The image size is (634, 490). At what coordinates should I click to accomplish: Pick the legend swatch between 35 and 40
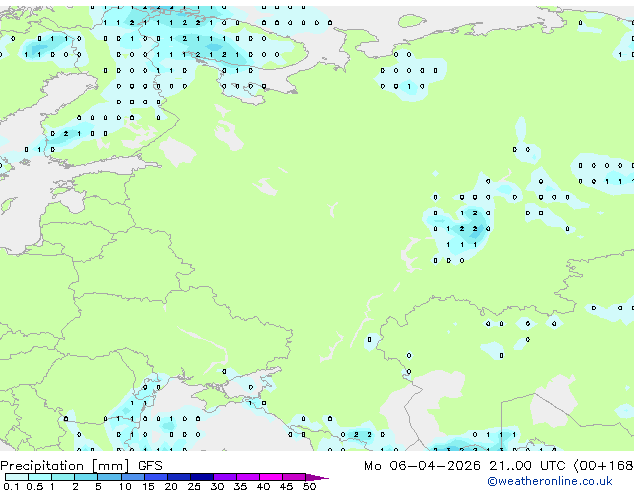click(x=247, y=477)
